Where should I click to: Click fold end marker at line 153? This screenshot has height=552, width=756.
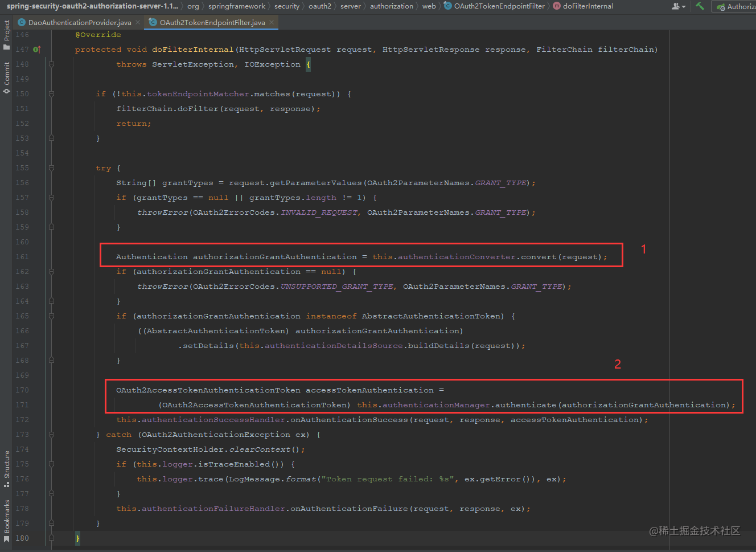point(51,138)
